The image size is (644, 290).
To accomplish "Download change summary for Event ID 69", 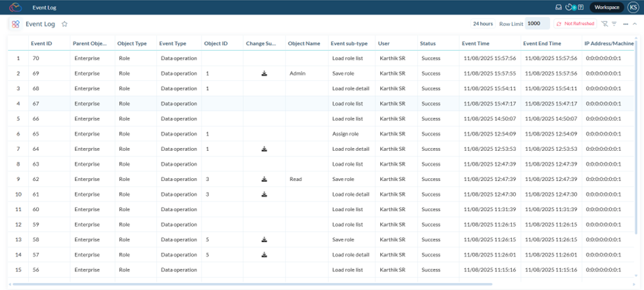I will pos(264,73).
